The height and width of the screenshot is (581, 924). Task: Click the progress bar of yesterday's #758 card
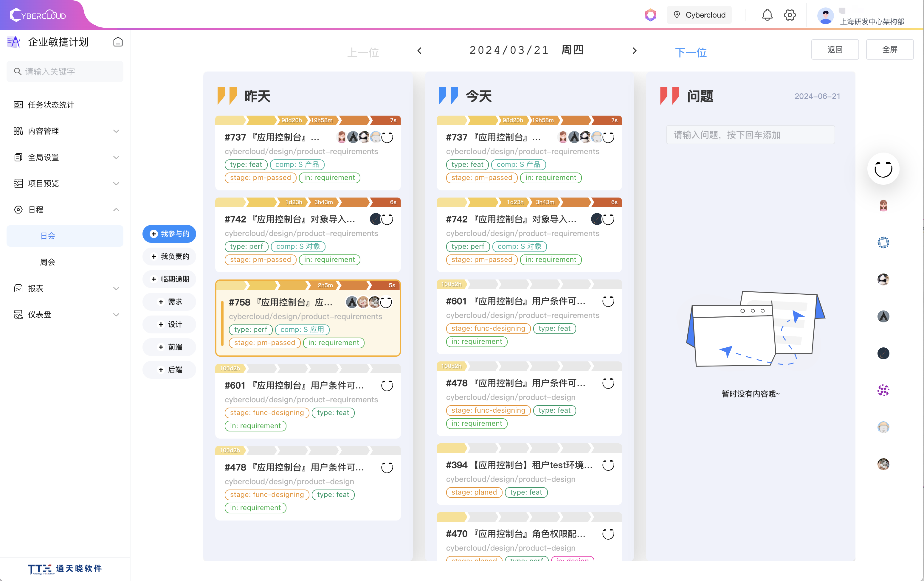(x=308, y=285)
